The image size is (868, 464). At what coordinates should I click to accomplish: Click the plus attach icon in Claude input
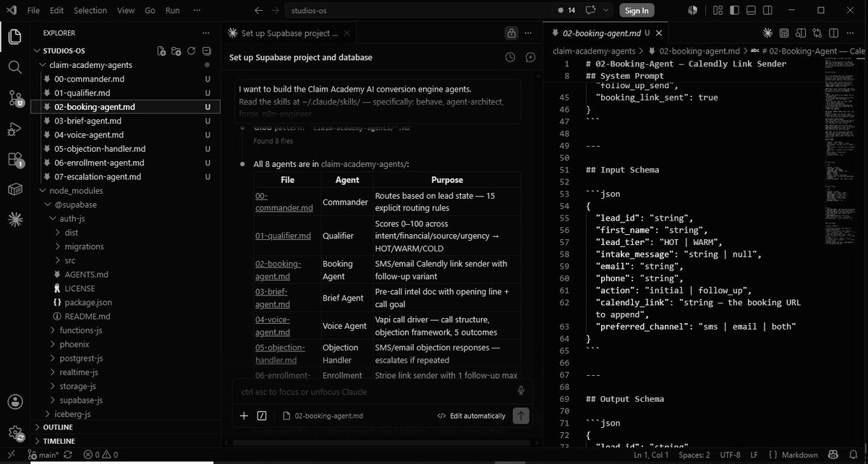pyautogui.click(x=244, y=416)
